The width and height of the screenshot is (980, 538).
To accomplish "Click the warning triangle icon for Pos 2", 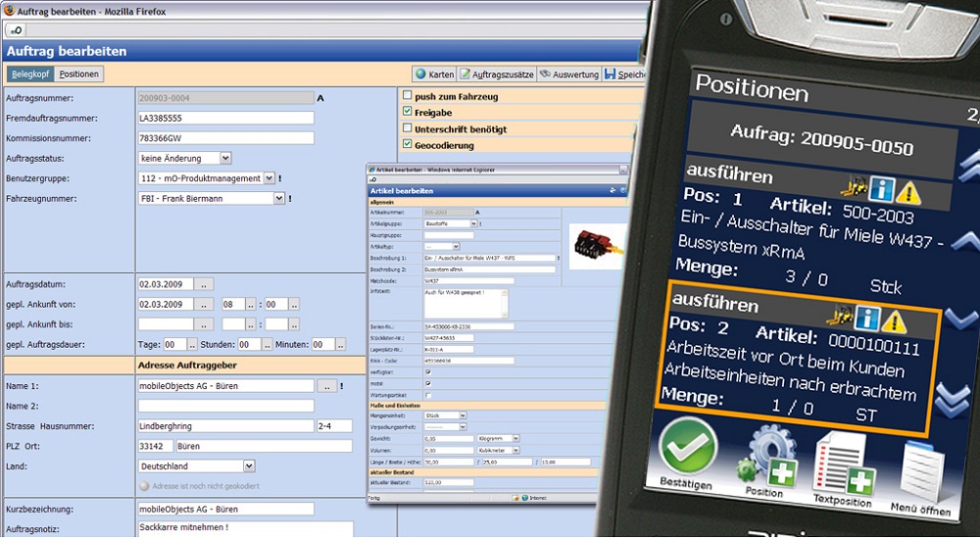I will [893, 318].
